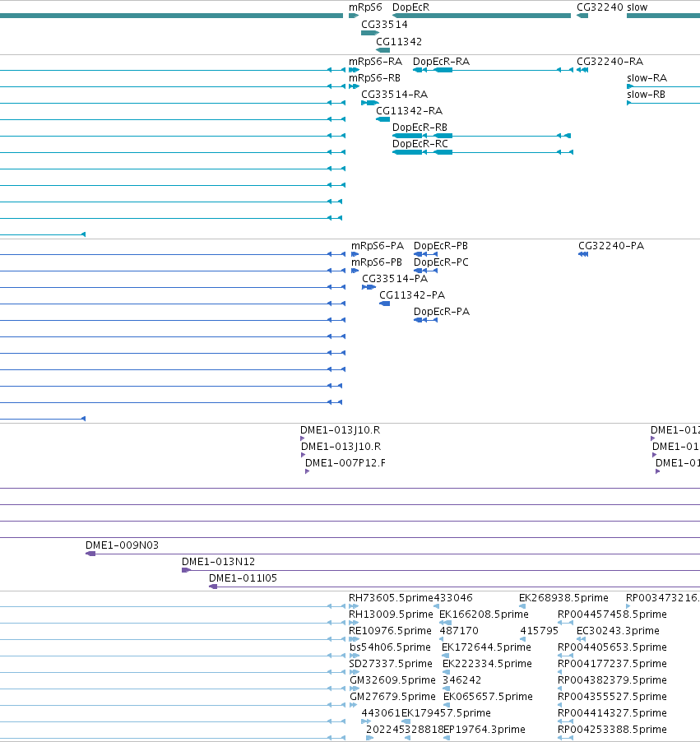The height and width of the screenshot is (742, 700).
Task: Open the mRpS6-RB transcript label
Action: pos(374,77)
